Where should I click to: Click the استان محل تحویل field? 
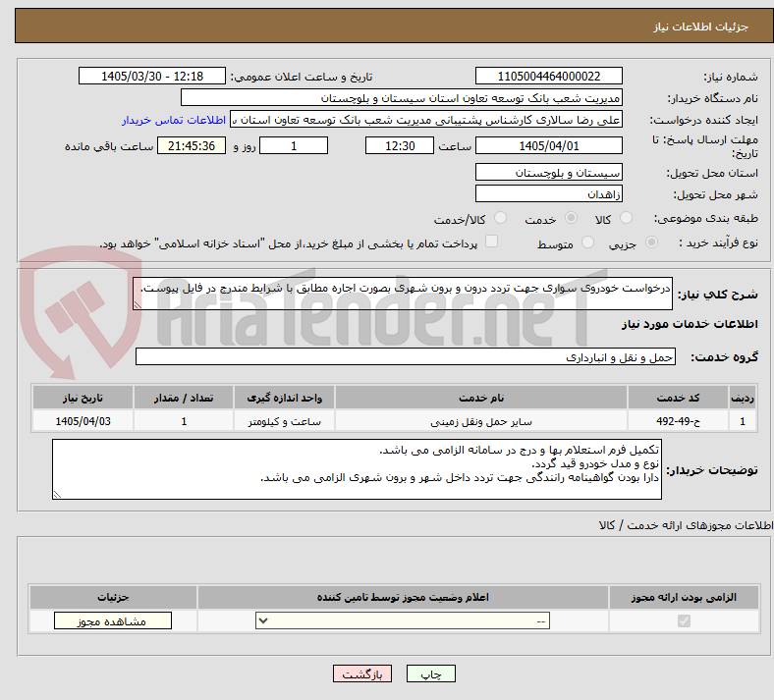548,172
